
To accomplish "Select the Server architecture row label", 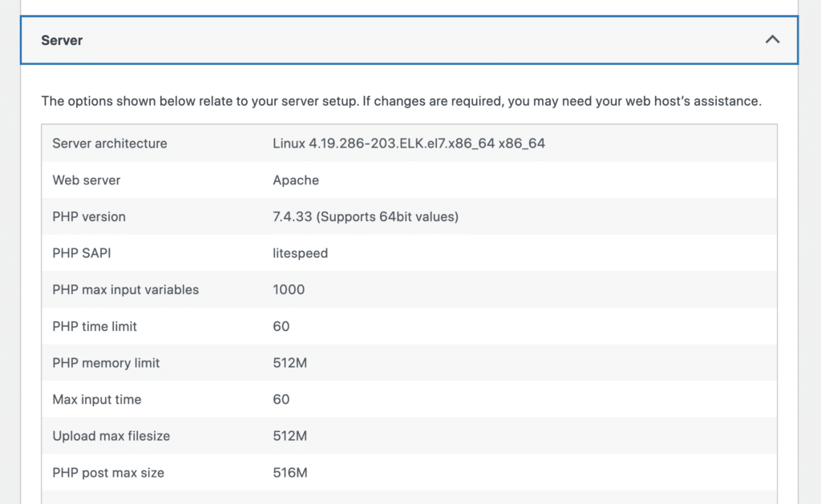I will point(109,143).
